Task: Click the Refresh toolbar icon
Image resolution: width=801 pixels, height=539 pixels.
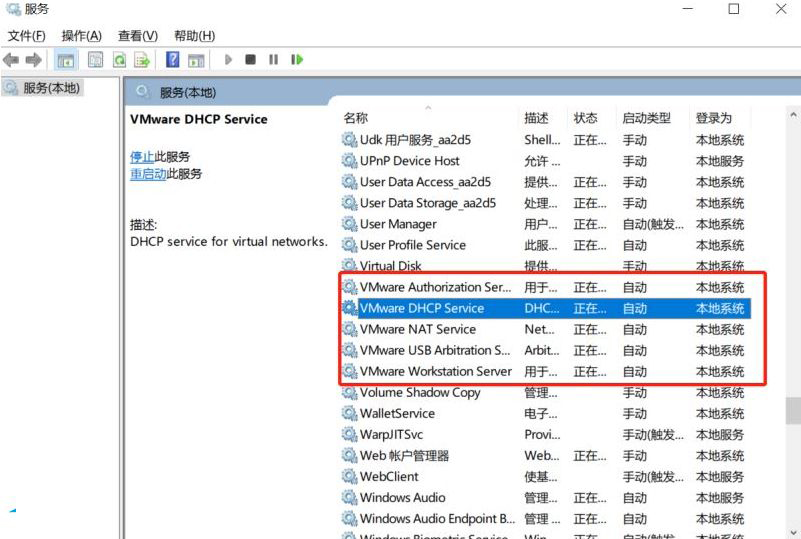Action: [120, 60]
